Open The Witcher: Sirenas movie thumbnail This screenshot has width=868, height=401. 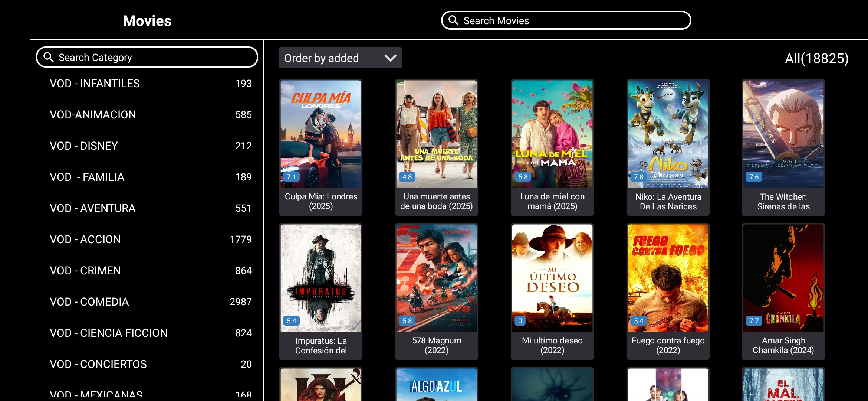[783, 134]
